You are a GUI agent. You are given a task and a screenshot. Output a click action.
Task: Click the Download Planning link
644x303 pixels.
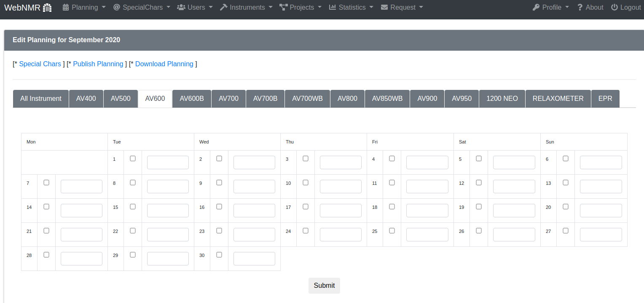(x=164, y=64)
